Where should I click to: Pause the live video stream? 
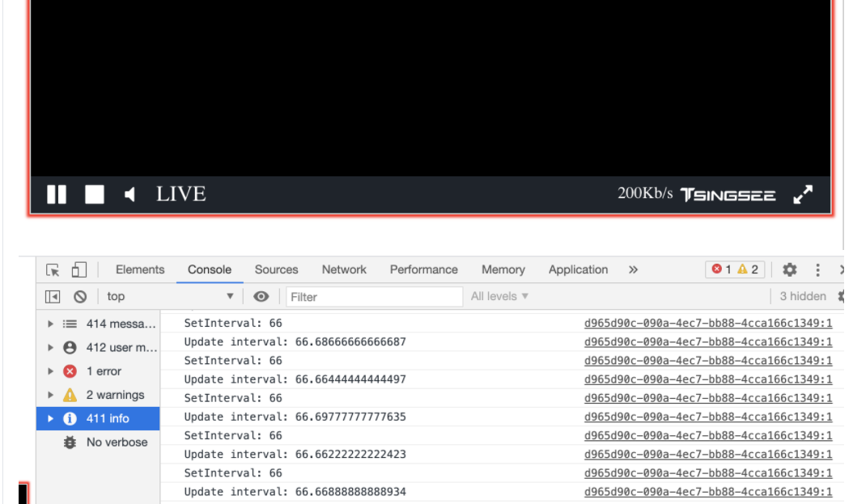point(57,194)
